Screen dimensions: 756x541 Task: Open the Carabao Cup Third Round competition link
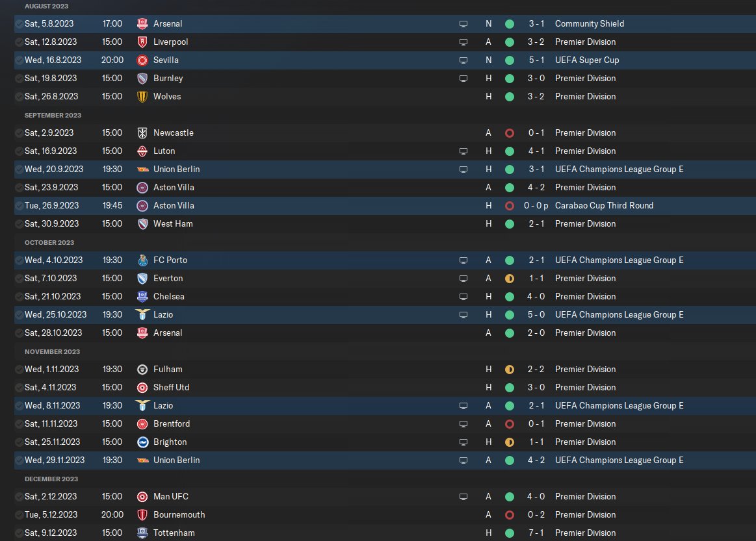[604, 205]
